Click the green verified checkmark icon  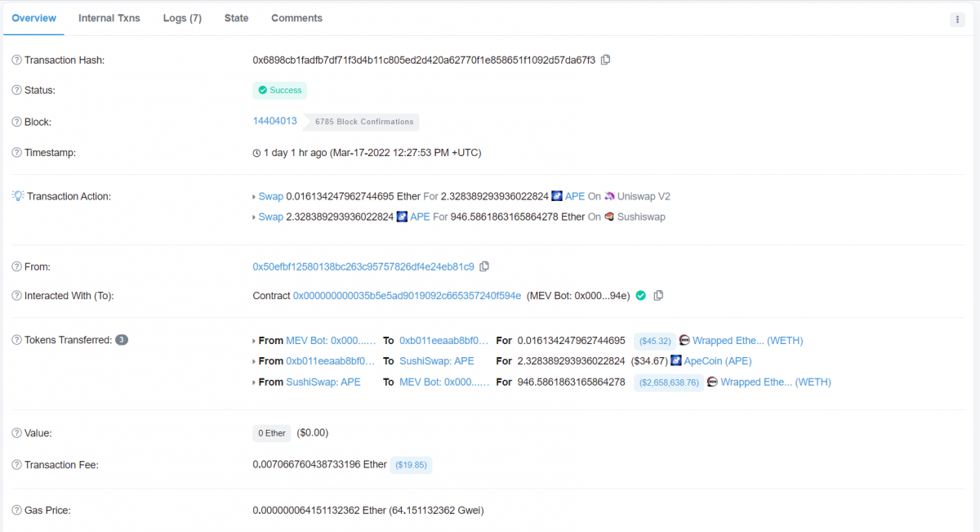(641, 296)
